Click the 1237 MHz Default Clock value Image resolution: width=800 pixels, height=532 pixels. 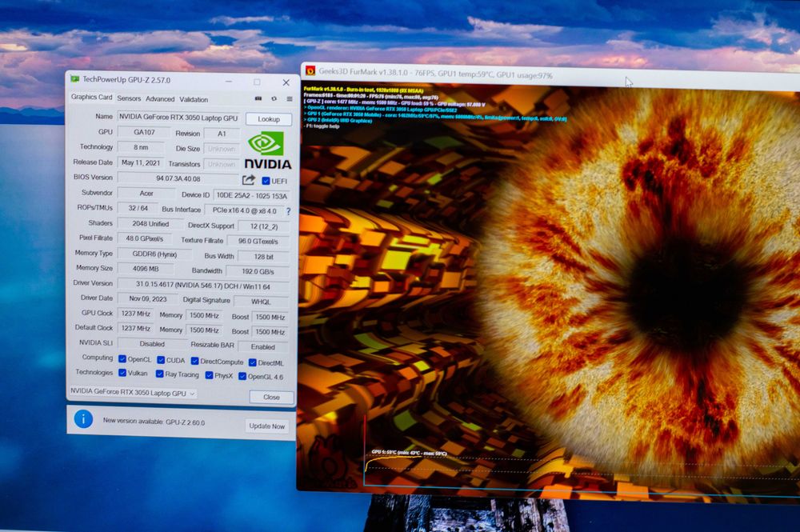135,329
